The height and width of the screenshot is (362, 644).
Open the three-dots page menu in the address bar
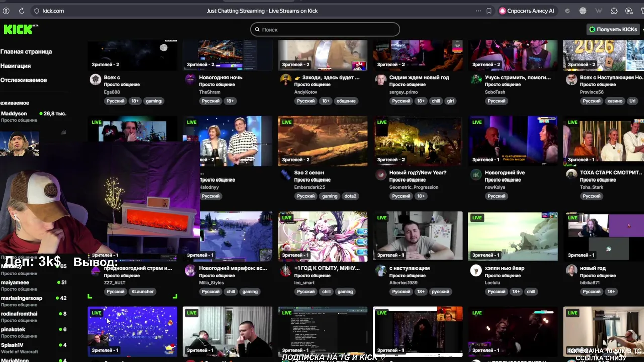coord(478,11)
